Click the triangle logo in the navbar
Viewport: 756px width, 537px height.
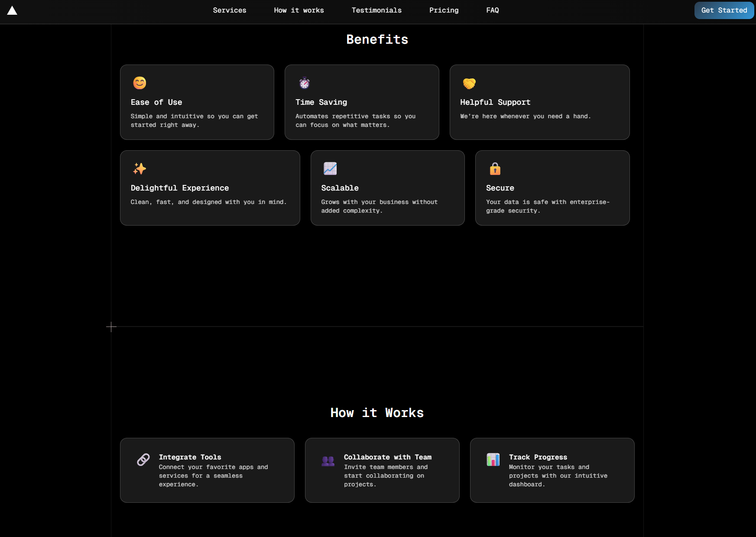[x=12, y=11]
